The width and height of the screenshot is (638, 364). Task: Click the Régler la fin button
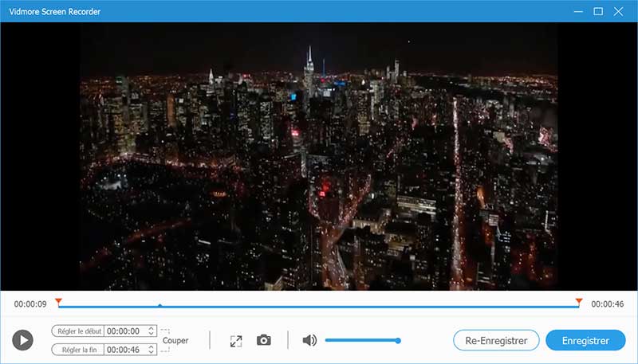tap(78, 350)
